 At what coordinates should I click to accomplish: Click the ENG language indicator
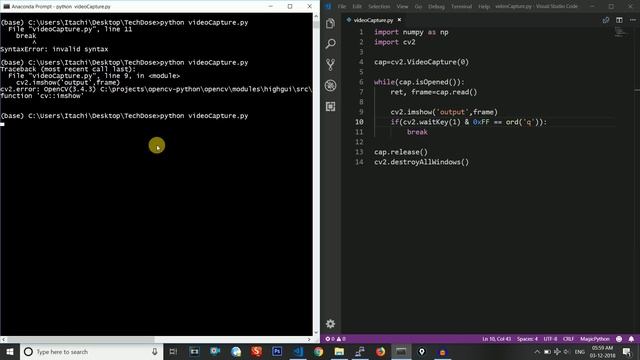[x=580, y=352]
